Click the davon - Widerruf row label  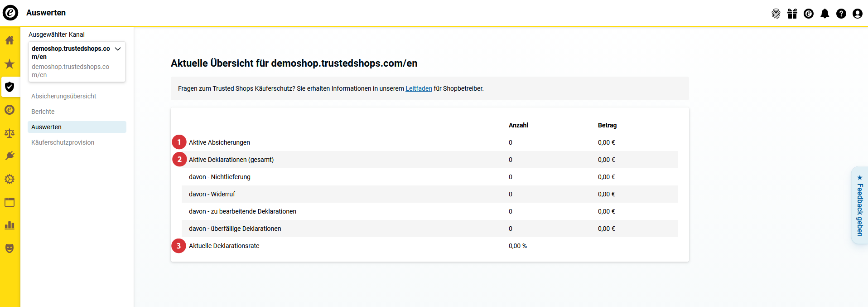coord(212,194)
